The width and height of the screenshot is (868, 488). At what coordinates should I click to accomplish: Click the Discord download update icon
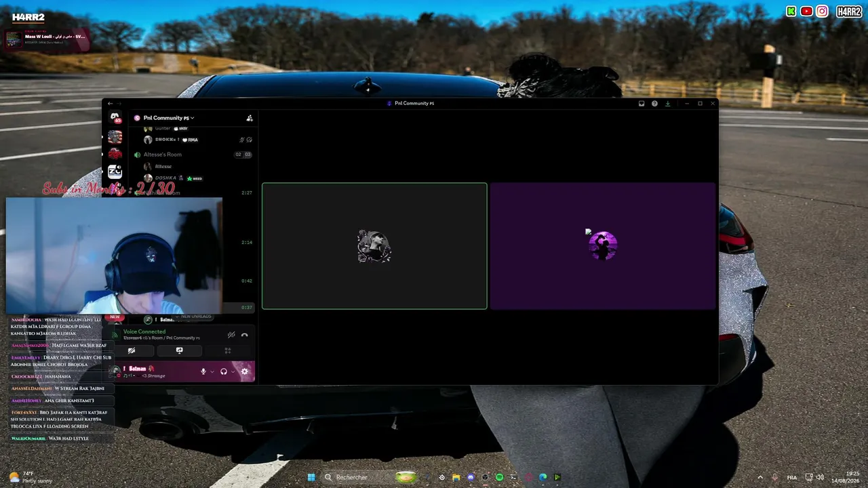click(x=668, y=104)
